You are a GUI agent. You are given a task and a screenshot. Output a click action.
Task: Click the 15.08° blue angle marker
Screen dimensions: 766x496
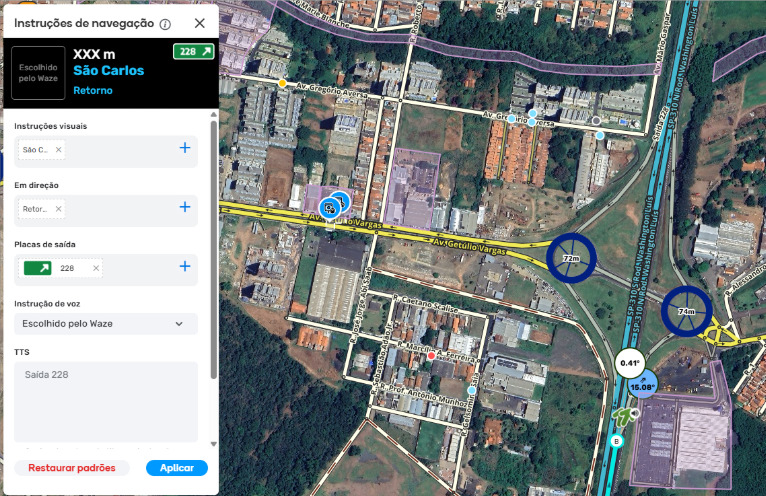pos(642,385)
